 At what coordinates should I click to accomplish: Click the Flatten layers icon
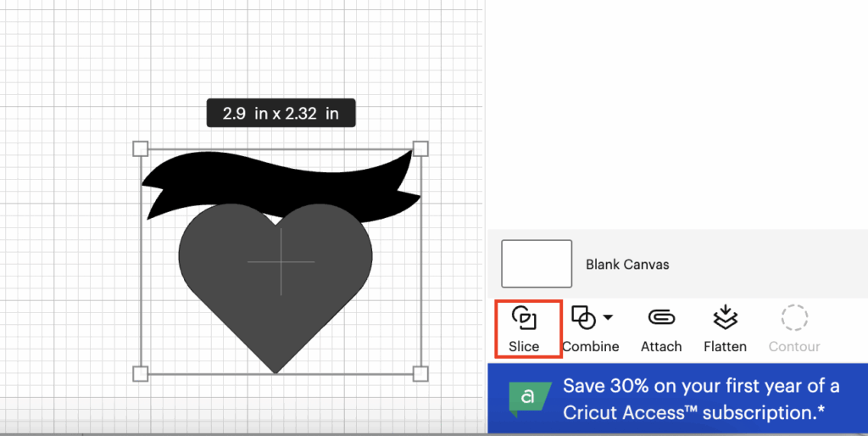[725, 318]
